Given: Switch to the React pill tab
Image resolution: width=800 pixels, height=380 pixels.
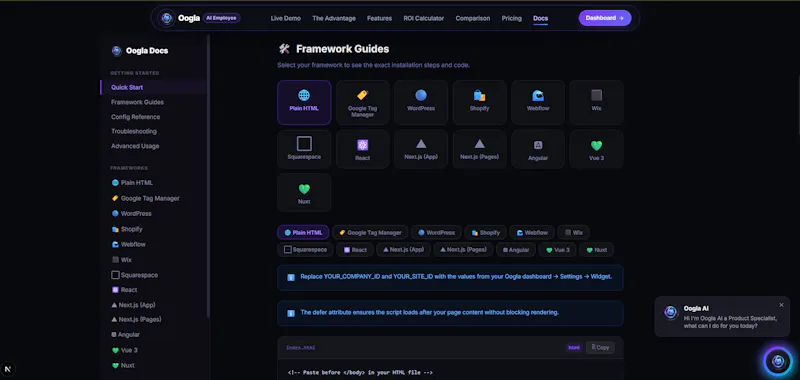Looking at the screenshot, I should [x=355, y=250].
